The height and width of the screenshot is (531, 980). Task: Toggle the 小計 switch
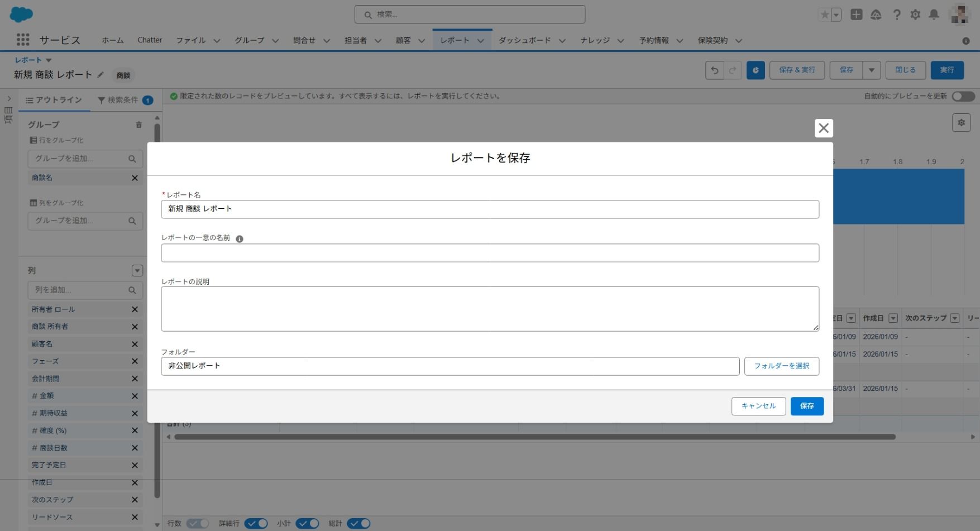point(307,524)
